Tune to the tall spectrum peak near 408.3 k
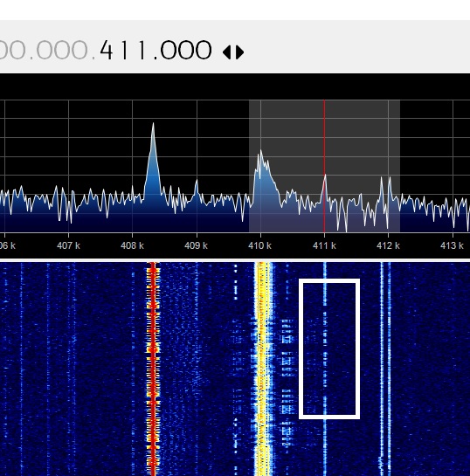Screen dimensions: 470x476 pyautogui.click(x=153, y=161)
